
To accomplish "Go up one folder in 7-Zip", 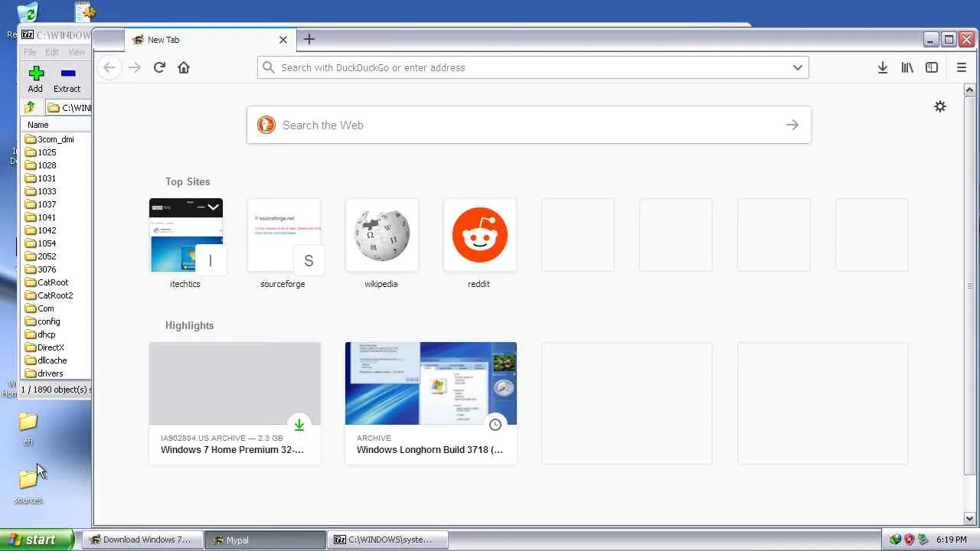I will [x=30, y=107].
